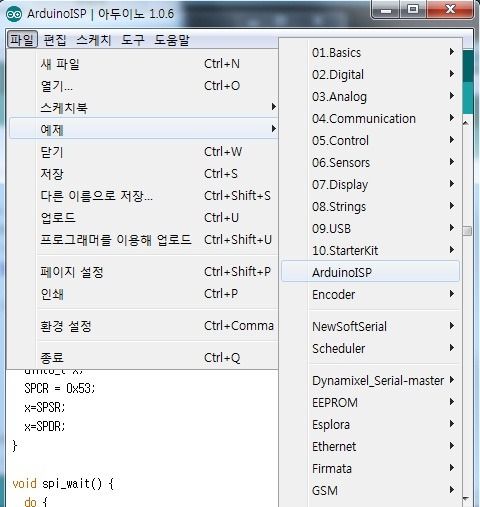
Task: Open 환경 설정 preferences entry
Action: pos(143,326)
